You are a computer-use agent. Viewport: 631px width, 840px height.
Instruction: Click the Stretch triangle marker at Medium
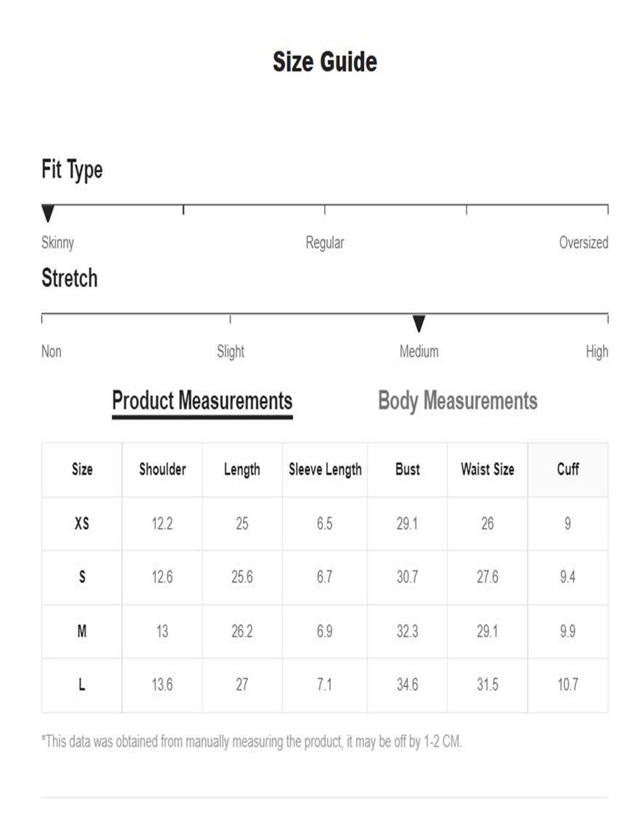[x=419, y=323]
